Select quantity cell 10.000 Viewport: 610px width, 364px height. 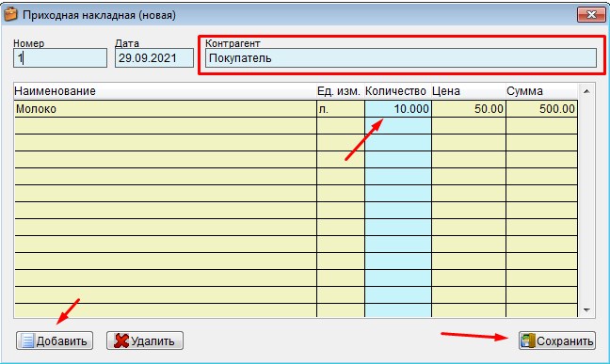click(398, 109)
